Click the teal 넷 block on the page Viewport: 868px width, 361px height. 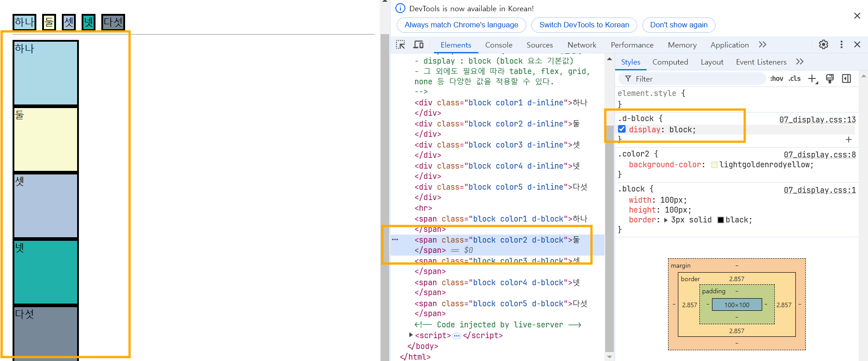pos(46,272)
